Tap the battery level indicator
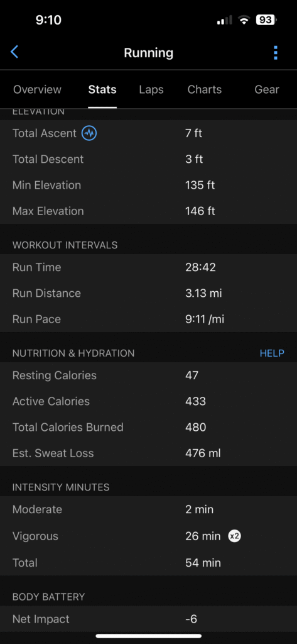This screenshot has width=297, height=644. 266,19
